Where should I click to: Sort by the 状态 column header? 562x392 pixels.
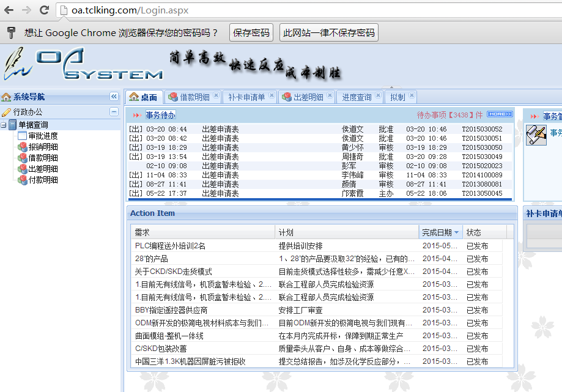[484, 232]
